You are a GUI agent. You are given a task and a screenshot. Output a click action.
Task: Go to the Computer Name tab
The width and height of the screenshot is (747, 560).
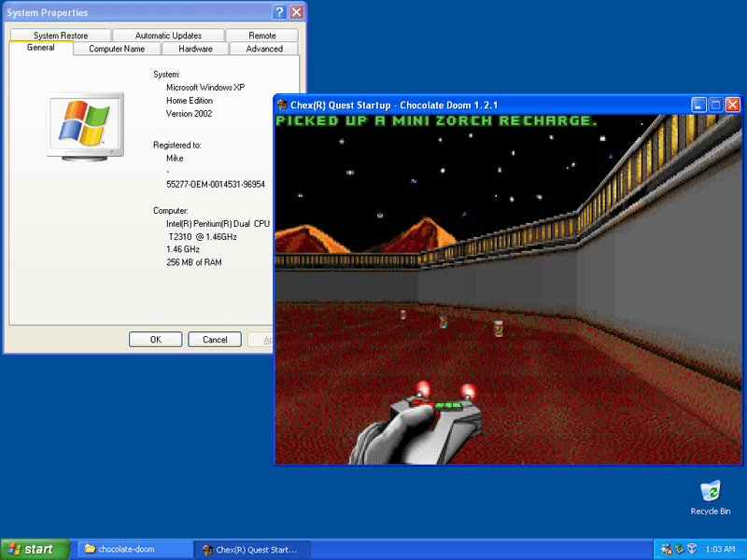point(117,49)
